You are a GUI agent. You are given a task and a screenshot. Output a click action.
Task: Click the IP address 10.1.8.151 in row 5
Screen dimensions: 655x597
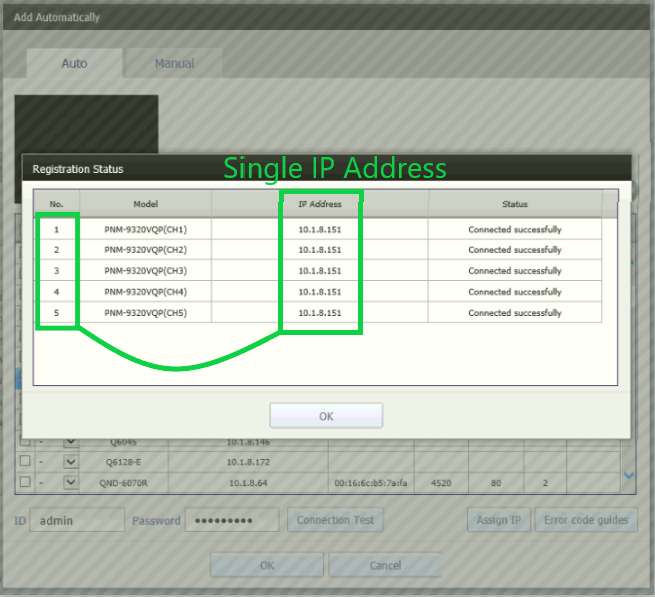(x=320, y=312)
